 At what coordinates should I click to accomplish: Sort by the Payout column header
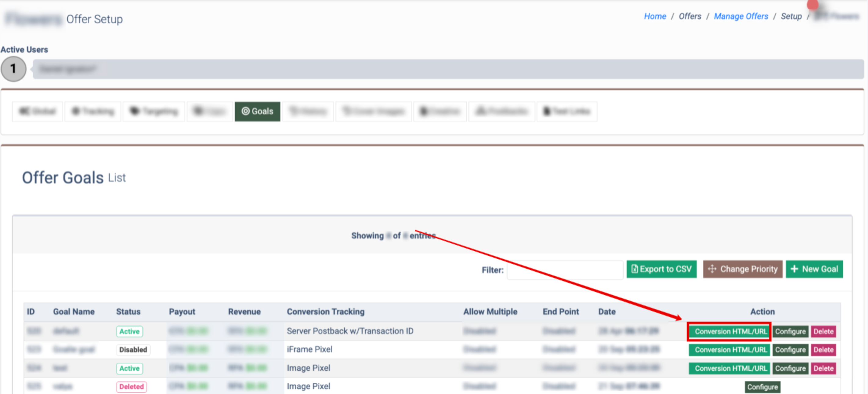pyautogui.click(x=182, y=311)
